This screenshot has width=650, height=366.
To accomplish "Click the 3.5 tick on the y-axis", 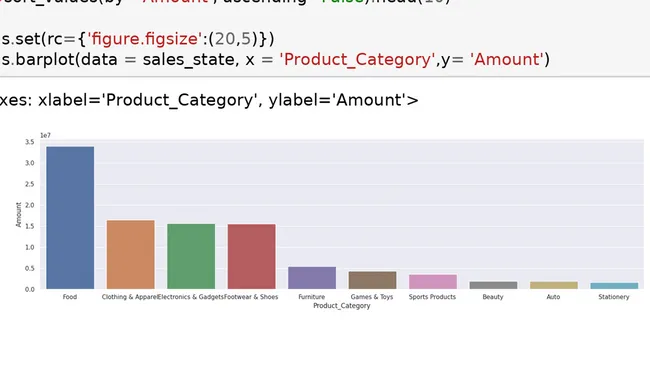I will (x=29, y=142).
